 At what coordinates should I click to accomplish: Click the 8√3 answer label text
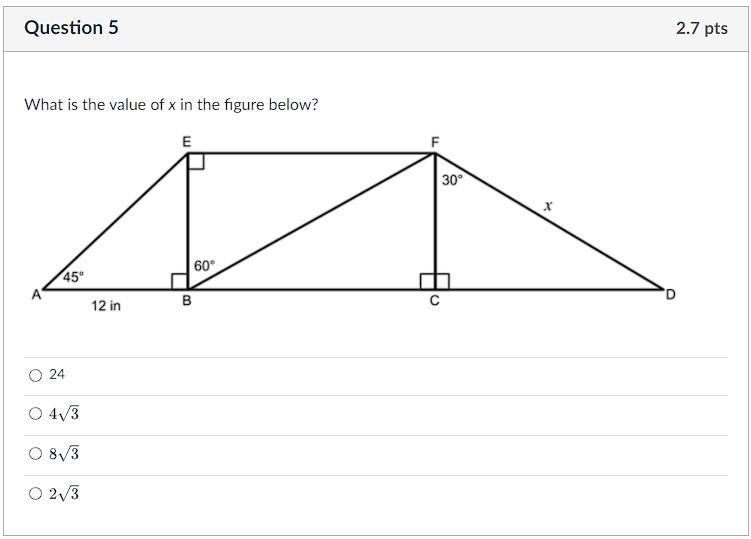(64, 453)
